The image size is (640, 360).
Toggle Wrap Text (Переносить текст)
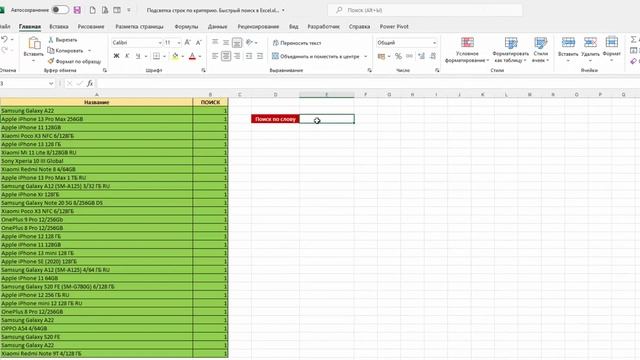click(297, 43)
